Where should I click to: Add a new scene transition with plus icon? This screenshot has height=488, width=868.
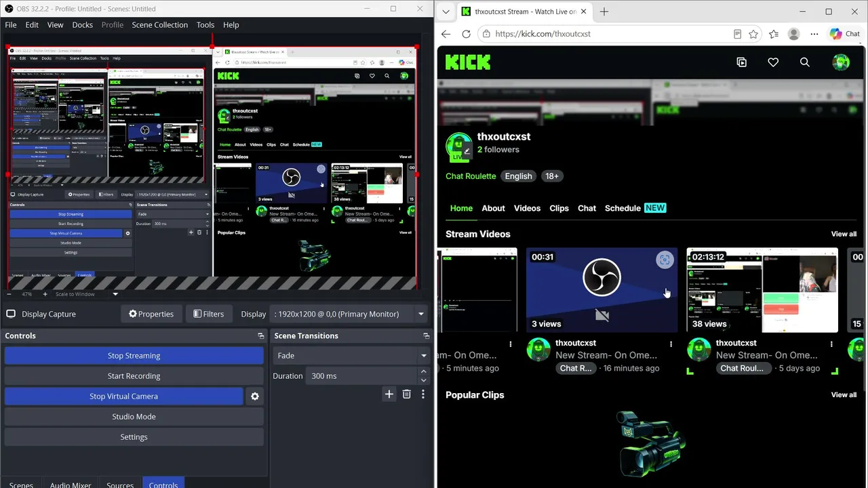[389, 394]
